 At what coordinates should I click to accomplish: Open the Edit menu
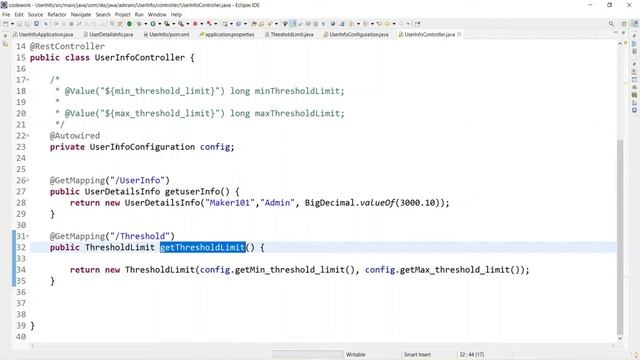click(19, 14)
